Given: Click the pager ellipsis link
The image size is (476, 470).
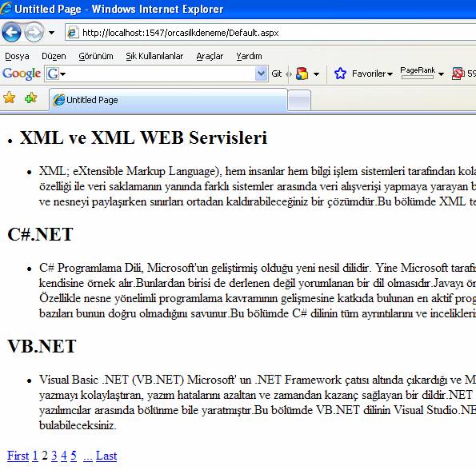Looking at the screenshot, I should tap(88, 457).
